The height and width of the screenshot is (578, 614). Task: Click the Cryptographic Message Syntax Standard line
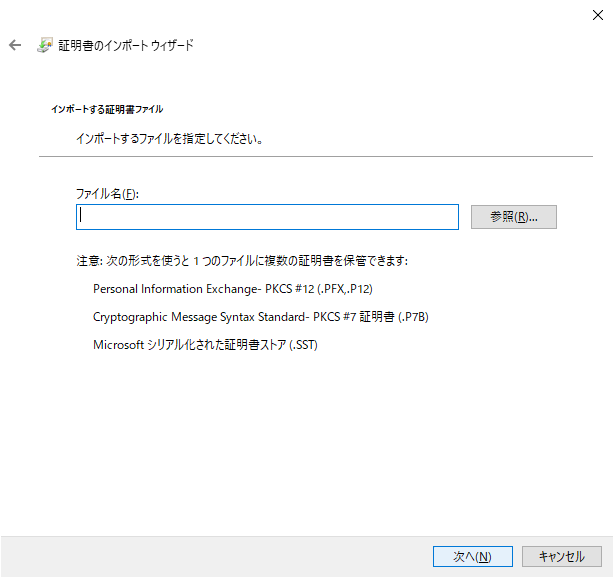click(260, 317)
